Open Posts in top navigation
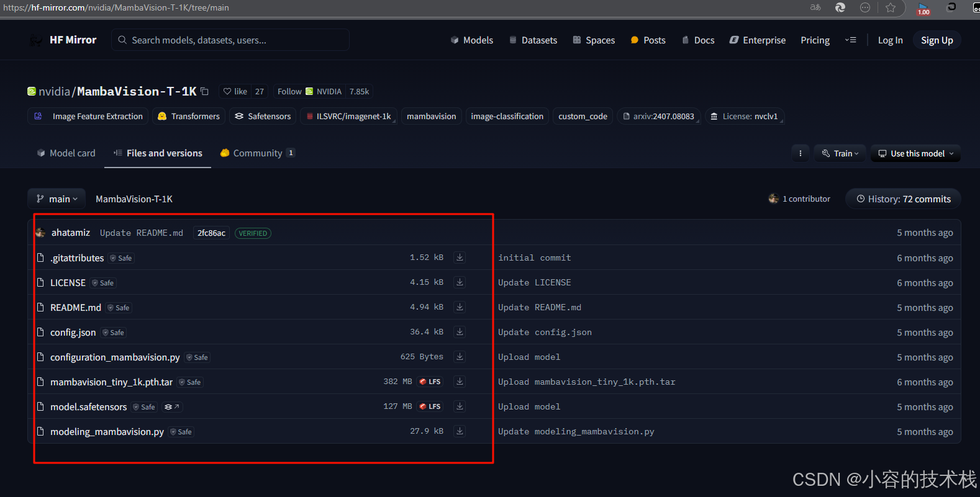The height and width of the screenshot is (497, 980). click(x=648, y=40)
